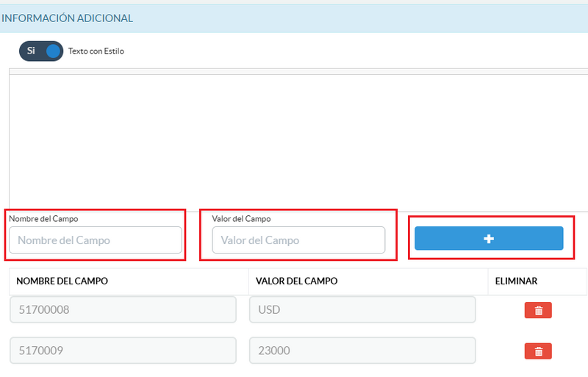Viewport: 588px width, 377px height.
Task: Select the ELIMINAR column header
Action: [x=517, y=281]
